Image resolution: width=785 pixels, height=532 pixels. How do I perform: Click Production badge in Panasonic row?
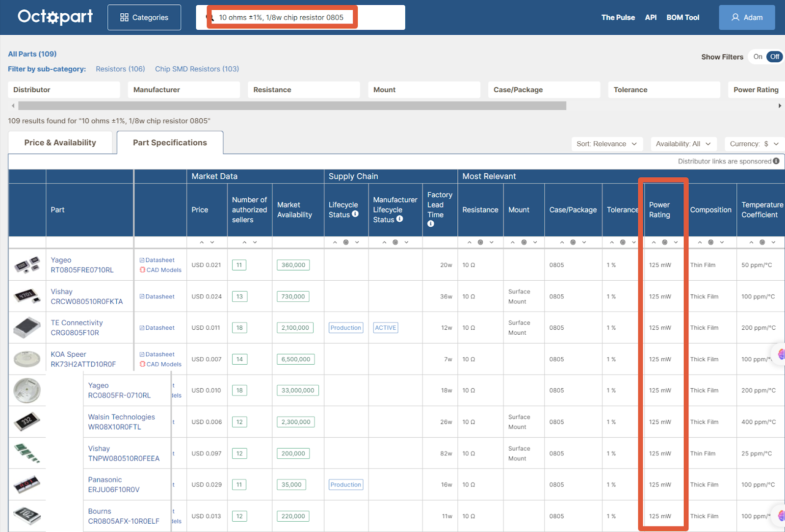pos(346,485)
